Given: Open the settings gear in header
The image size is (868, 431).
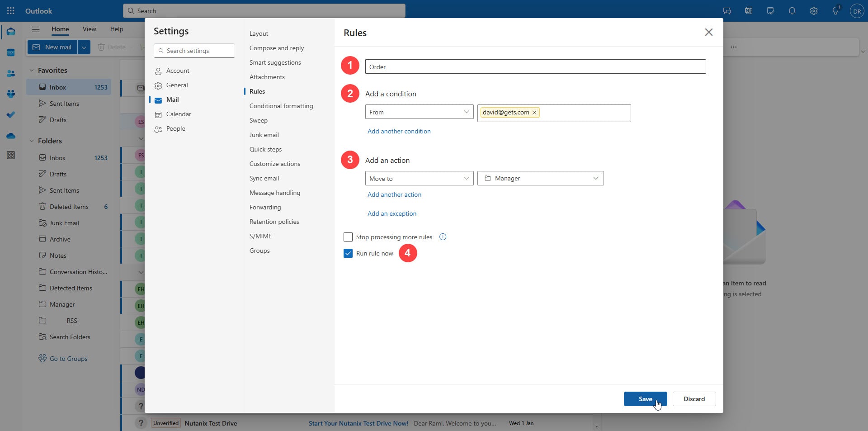Looking at the screenshot, I should point(814,11).
